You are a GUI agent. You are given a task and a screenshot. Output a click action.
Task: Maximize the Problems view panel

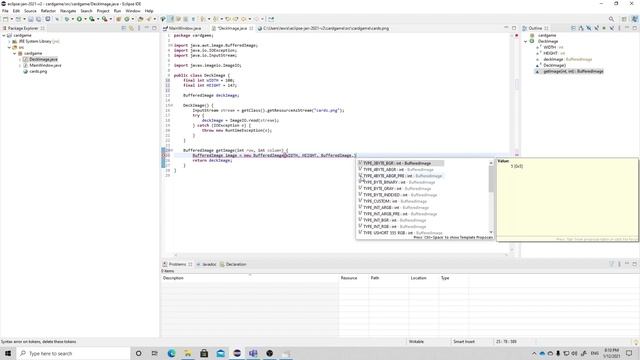pyautogui.click(x=634, y=264)
